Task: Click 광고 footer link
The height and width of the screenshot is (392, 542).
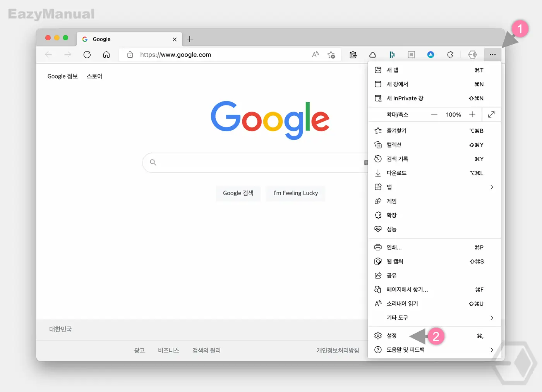Action: click(139, 351)
